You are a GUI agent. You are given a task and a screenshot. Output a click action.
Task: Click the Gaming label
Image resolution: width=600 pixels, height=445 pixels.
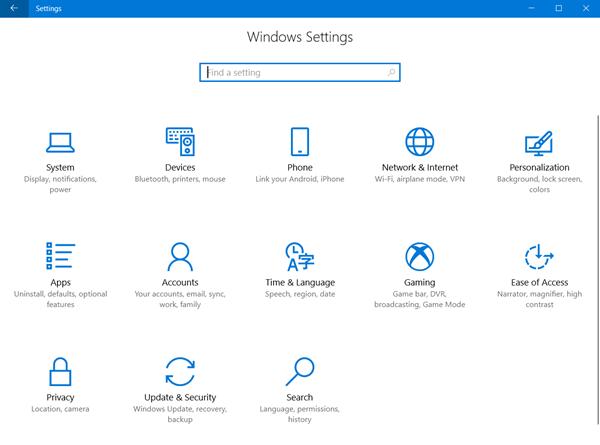coord(419,283)
